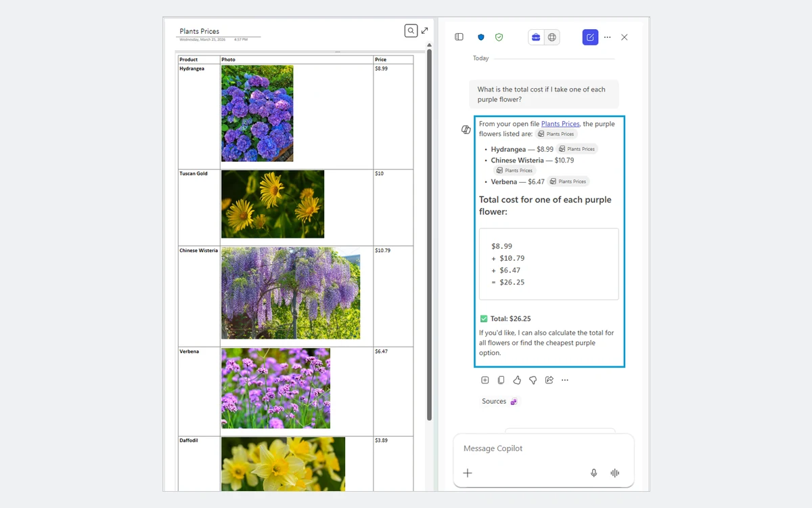Click the 'Today' date separator label

481,58
